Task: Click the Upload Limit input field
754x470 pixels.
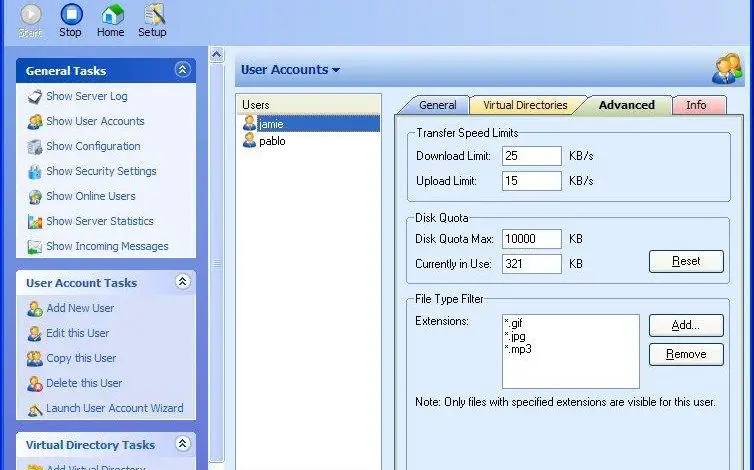Action: (531, 181)
